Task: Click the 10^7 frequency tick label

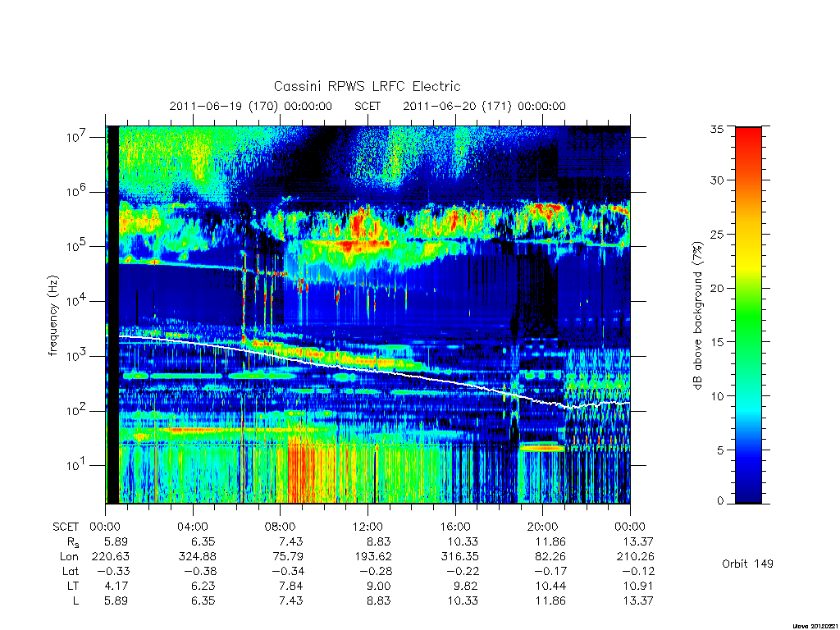Action: click(x=77, y=137)
